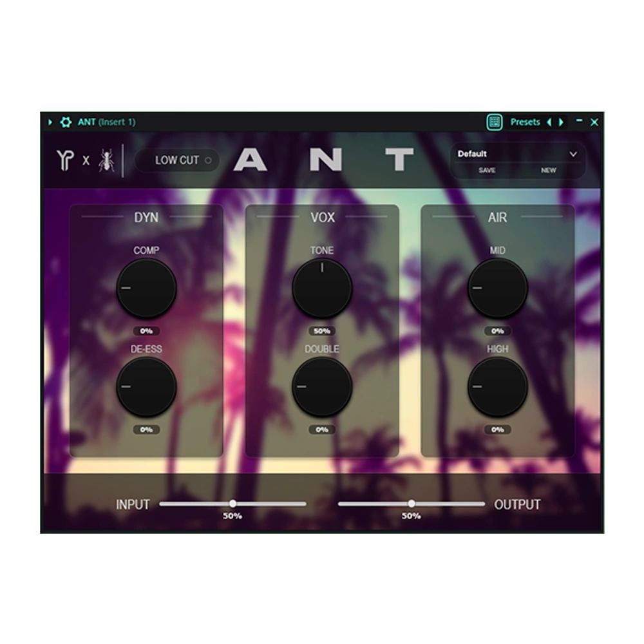Click the AIR section header
Image resolution: width=644 pixels, height=644 pixels.
tap(497, 217)
